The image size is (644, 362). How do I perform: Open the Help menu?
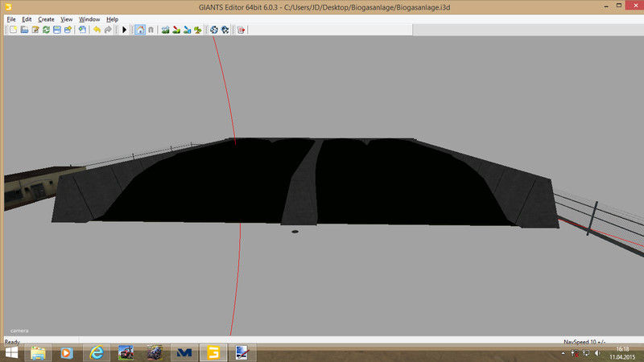(x=112, y=19)
